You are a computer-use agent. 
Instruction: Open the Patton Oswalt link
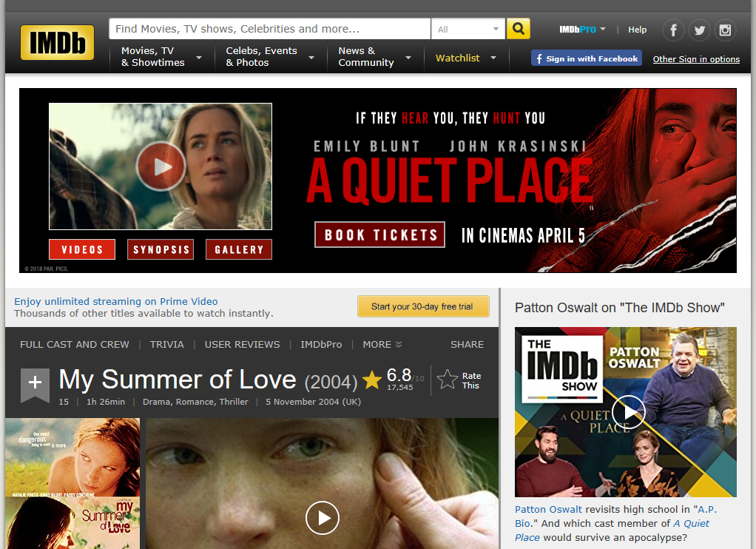(549, 510)
